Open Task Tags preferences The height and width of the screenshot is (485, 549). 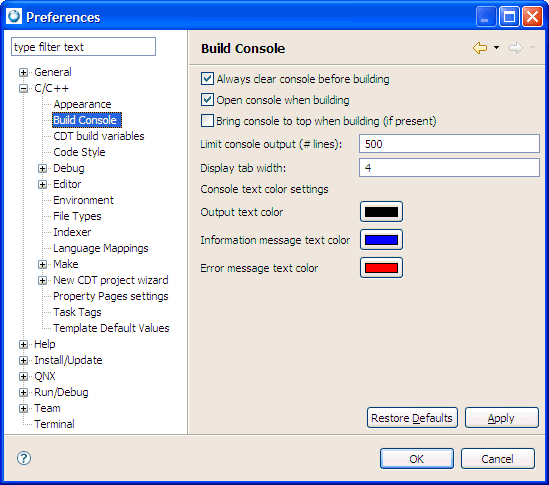coord(77,312)
